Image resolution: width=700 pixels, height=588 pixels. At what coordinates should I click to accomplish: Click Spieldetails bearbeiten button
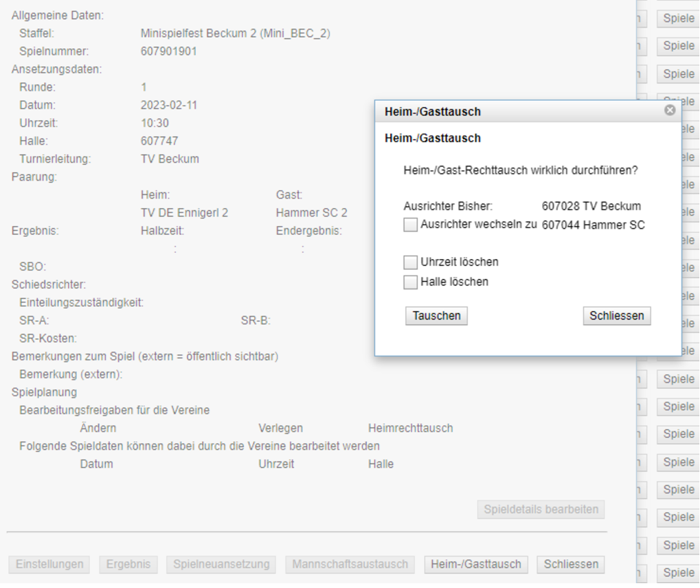[x=541, y=510]
